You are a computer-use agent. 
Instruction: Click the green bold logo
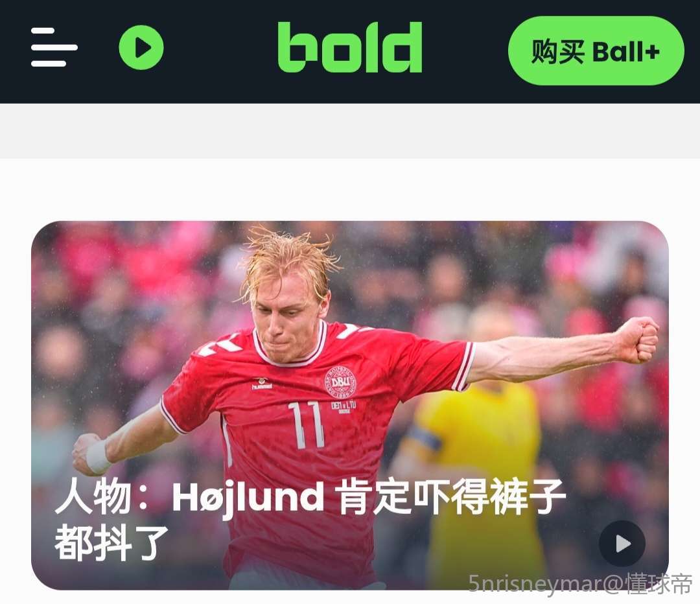point(349,47)
